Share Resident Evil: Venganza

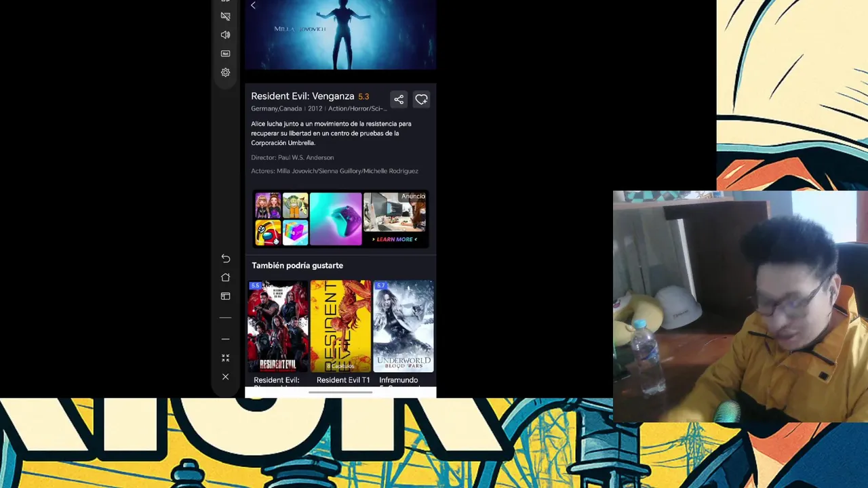399,100
